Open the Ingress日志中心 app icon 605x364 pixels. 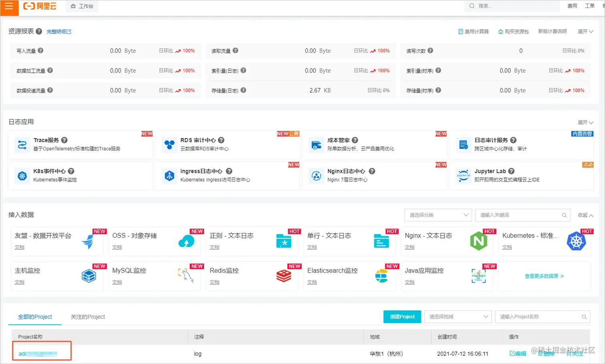pyautogui.click(x=170, y=176)
